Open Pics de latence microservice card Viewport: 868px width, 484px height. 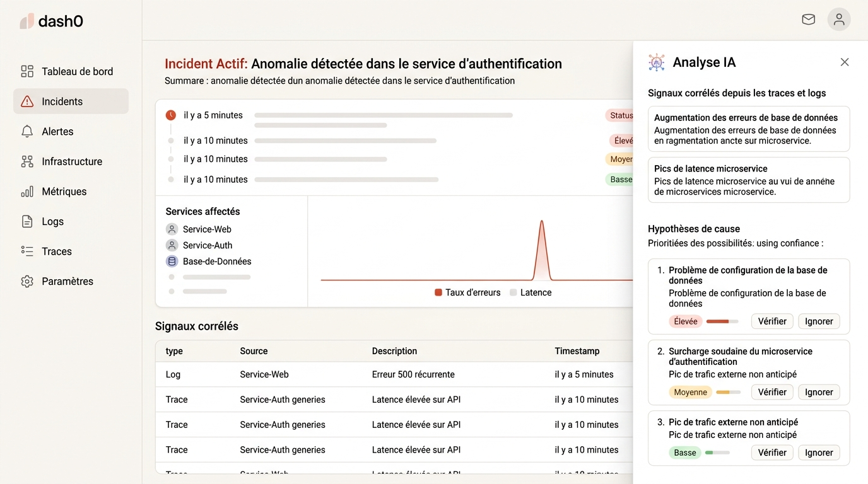tap(749, 180)
